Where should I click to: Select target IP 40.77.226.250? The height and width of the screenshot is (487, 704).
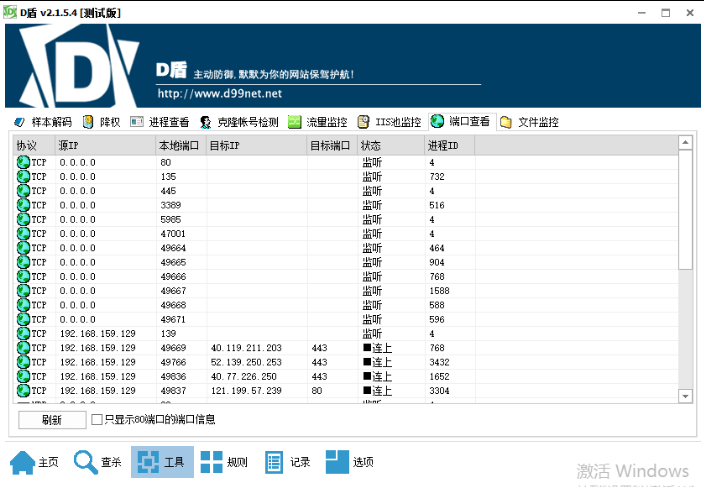(244, 377)
